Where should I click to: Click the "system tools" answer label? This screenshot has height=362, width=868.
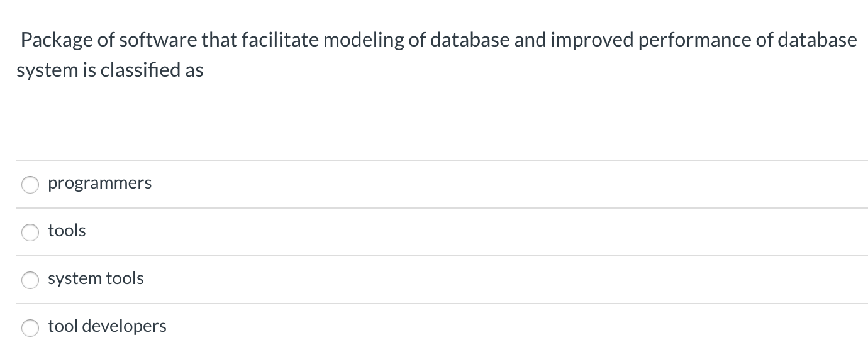(96, 278)
